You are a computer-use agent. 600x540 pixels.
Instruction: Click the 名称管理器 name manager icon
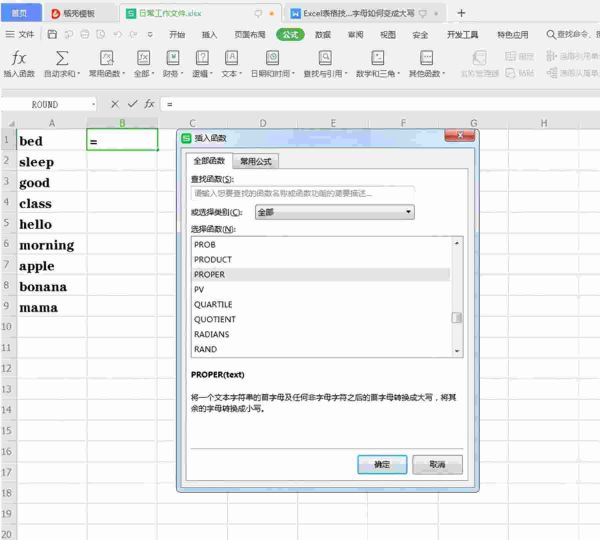click(479, 58)
